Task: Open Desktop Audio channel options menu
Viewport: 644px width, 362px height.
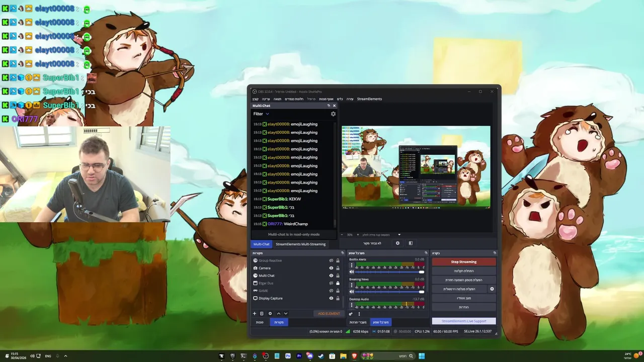Action: (x=352, y=305)
